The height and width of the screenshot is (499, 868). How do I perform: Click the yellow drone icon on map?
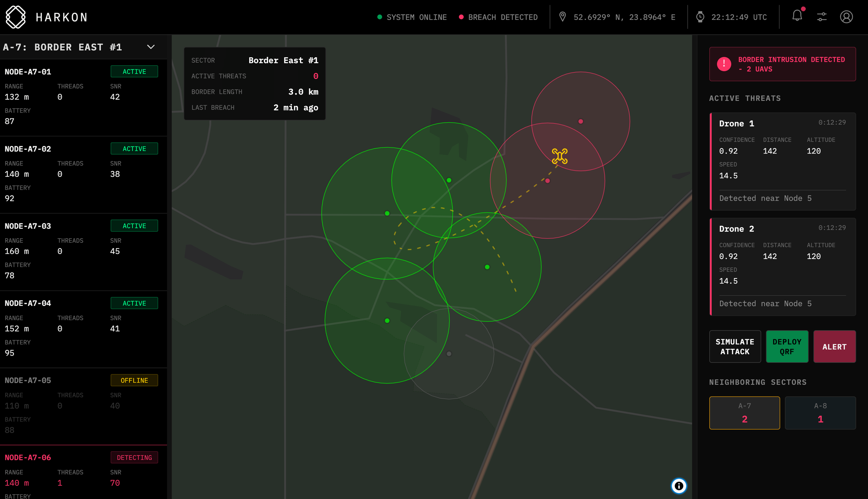(559, 156)
